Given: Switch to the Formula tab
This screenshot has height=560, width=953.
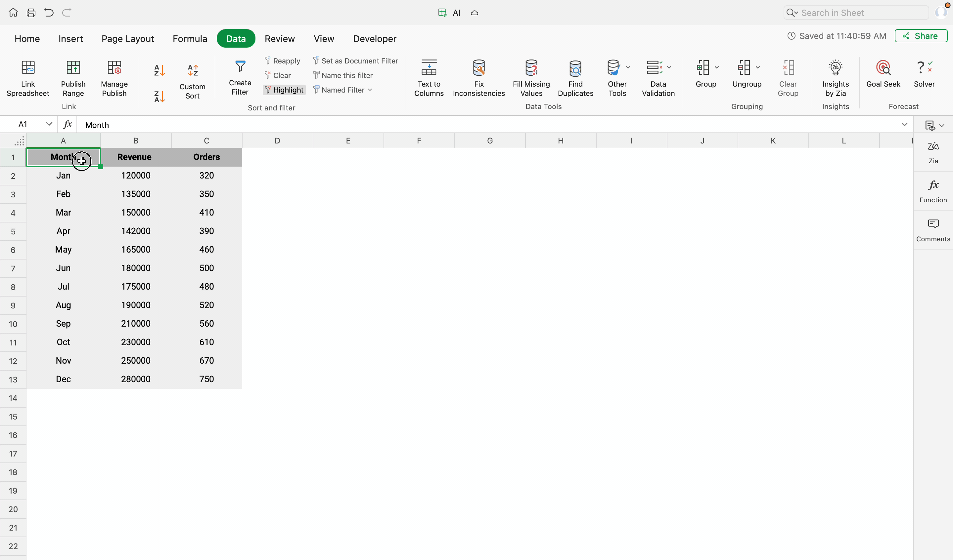Looking at the screenshot, I should pyautogui.click(x=190, y=39).
